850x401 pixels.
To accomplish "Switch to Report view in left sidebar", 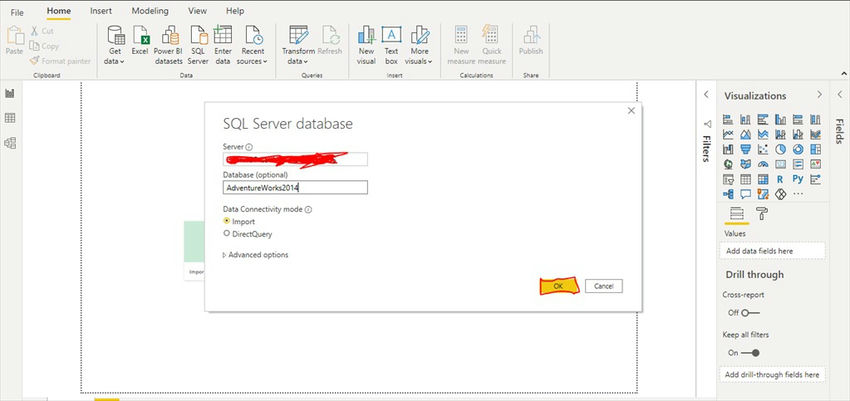I will tap(10, 93).
